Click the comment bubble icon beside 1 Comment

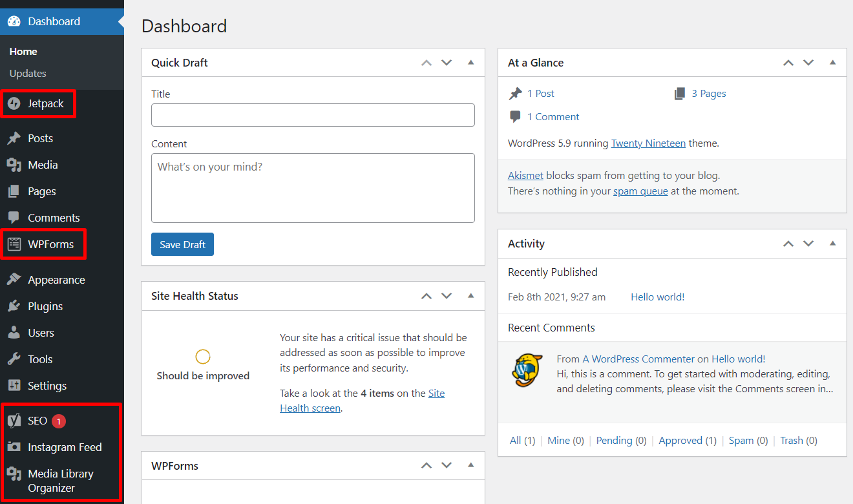pos(515,117)
